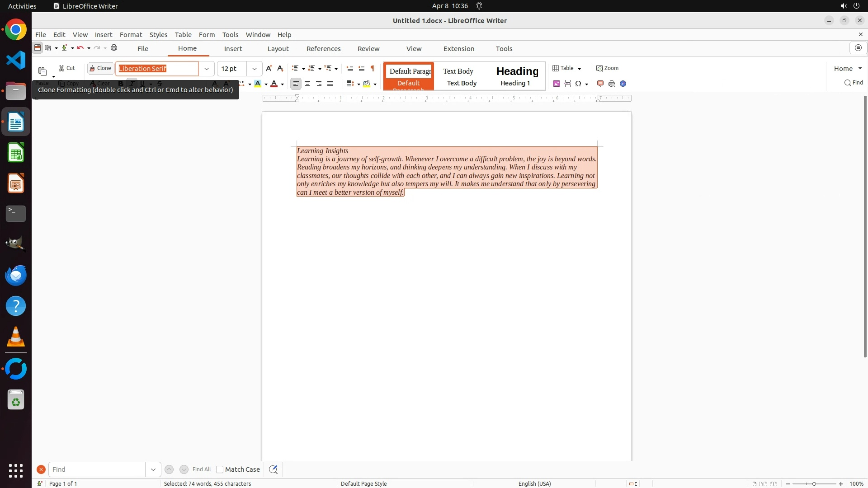Open print preview icon
The image size is (868, 488).
click(612, 84)
